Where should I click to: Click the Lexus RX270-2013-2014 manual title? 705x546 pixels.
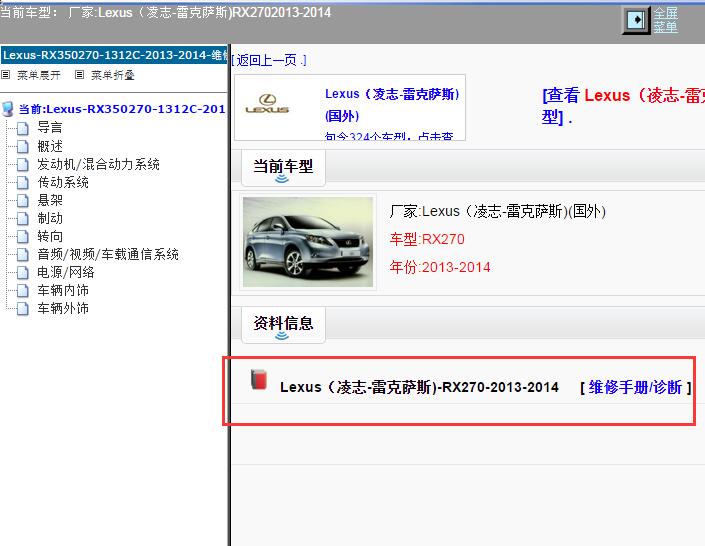(419, 387)
